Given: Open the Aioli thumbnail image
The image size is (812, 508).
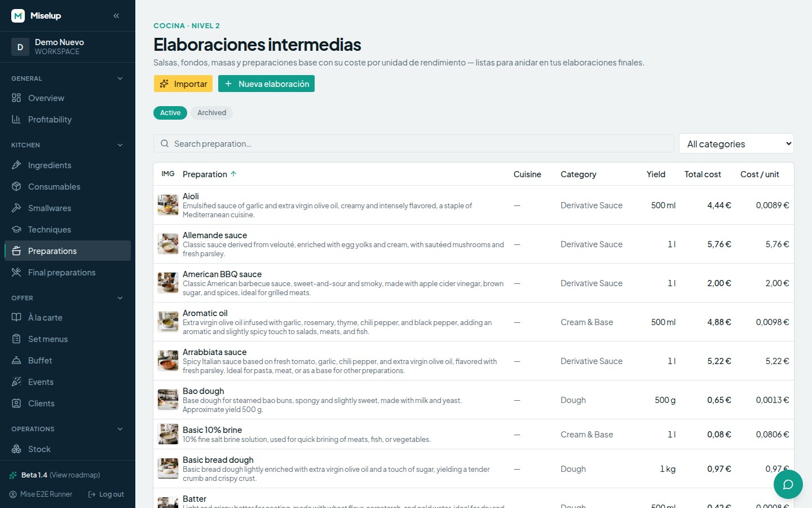Looking at the screenshot, I should coord(168,205).
